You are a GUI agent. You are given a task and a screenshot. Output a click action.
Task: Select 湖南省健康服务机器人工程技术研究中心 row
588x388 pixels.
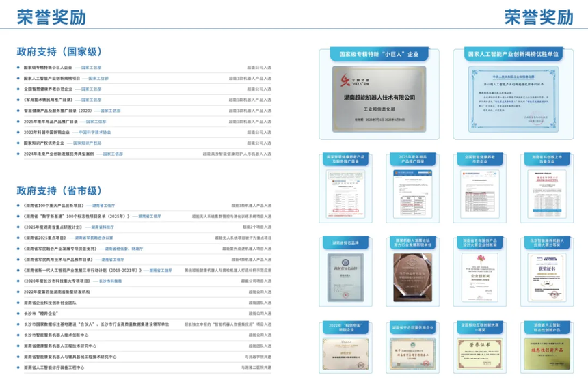tap(144, 346)
